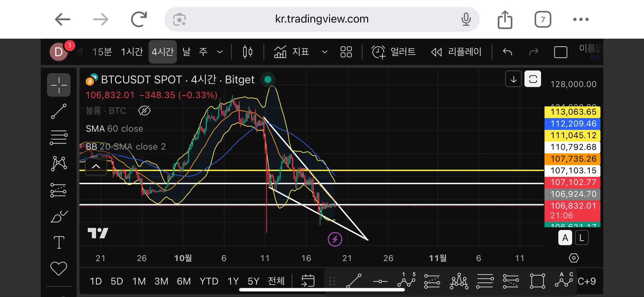The height and width of the screenshot is (297, 644).
Task: Pick rectangle shape from favorites toolbar
Action: tap(537, 281)
